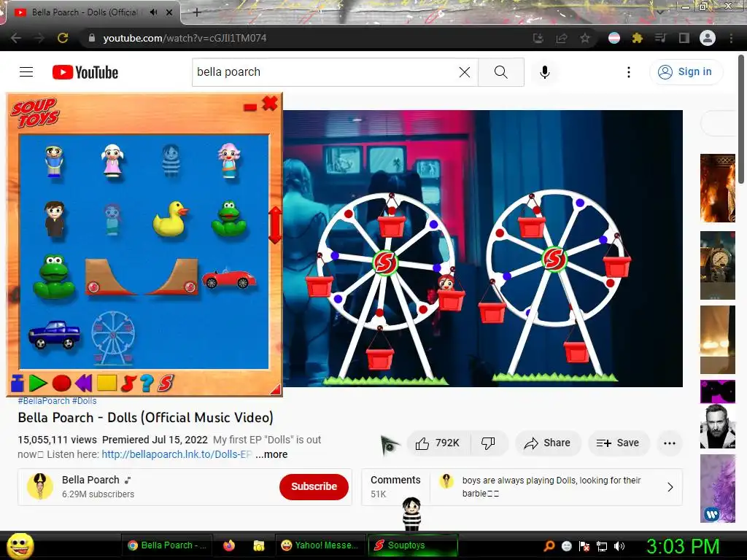Open the bellapoarch.lnk.to/Dolls-EP link

pos(177,454)
